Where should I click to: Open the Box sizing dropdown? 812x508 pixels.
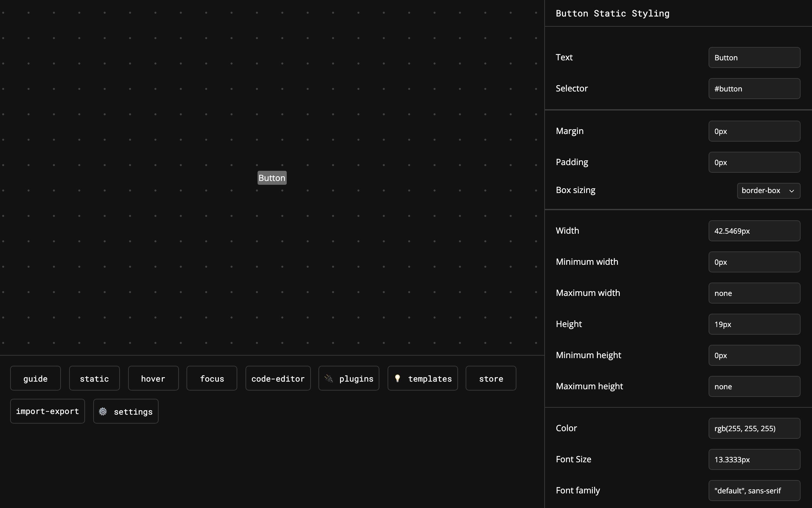click(768, 190)
